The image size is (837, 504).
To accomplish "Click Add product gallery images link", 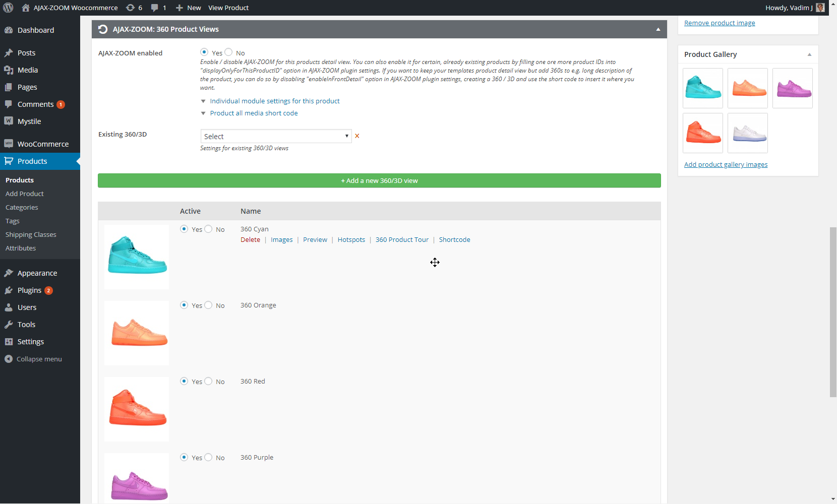I will (x=726, y=164).
